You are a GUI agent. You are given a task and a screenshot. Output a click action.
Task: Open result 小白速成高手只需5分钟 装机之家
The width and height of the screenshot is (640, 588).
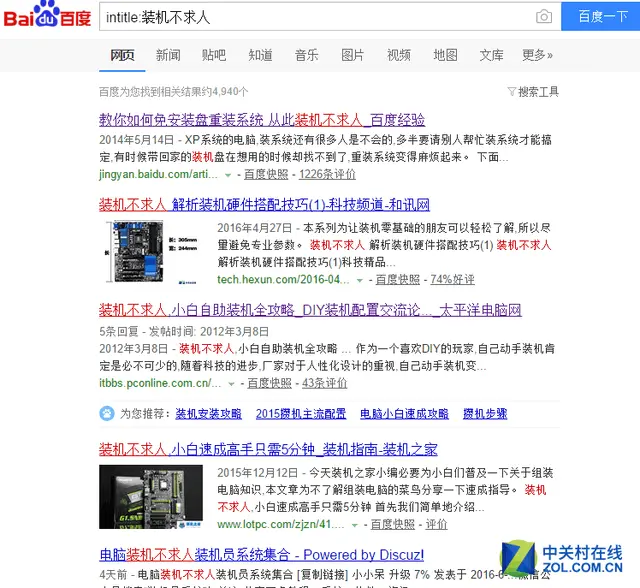pyautogui.click(x=268, y=449)
